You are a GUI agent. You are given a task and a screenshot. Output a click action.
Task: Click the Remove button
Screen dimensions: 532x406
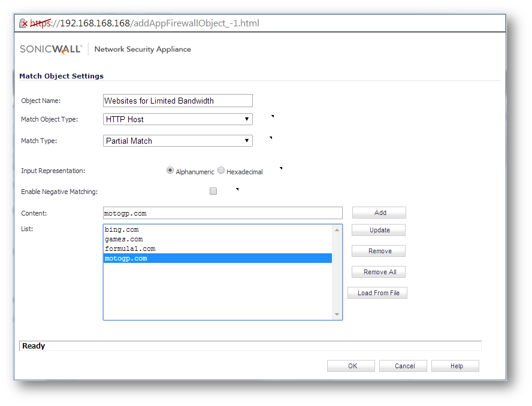click(379, 251)
